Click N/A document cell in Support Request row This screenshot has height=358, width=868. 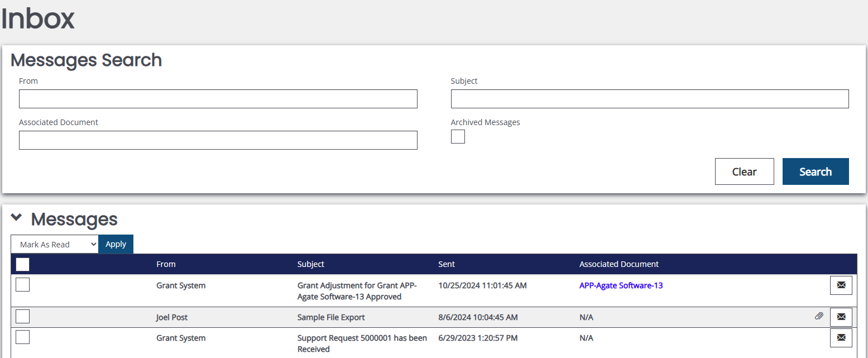point(586,338)
